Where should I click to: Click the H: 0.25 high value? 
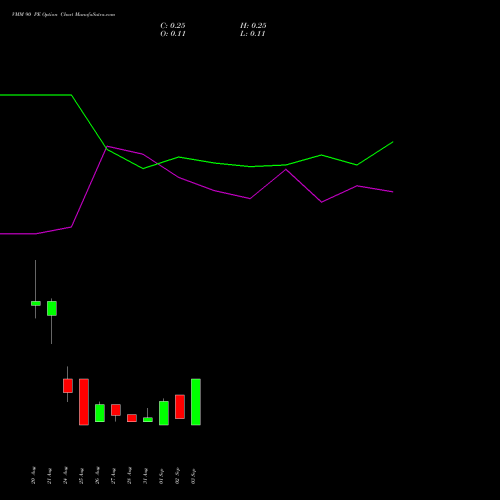coord(253,26)
